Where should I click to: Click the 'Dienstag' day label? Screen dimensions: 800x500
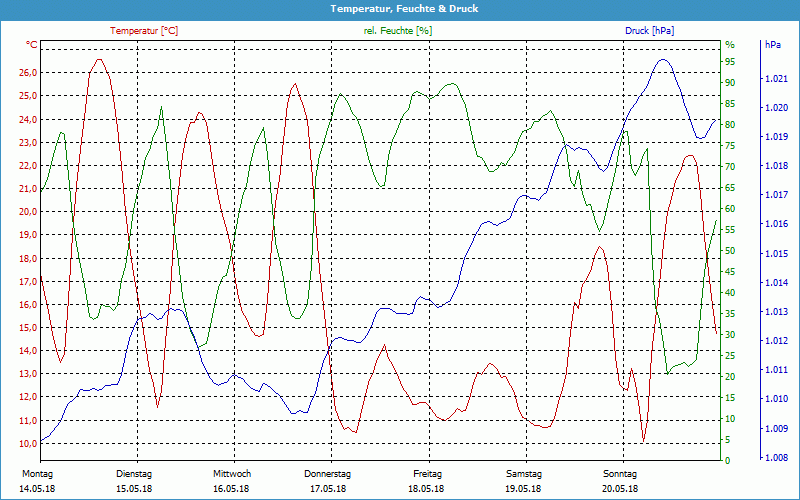(134, 474)
